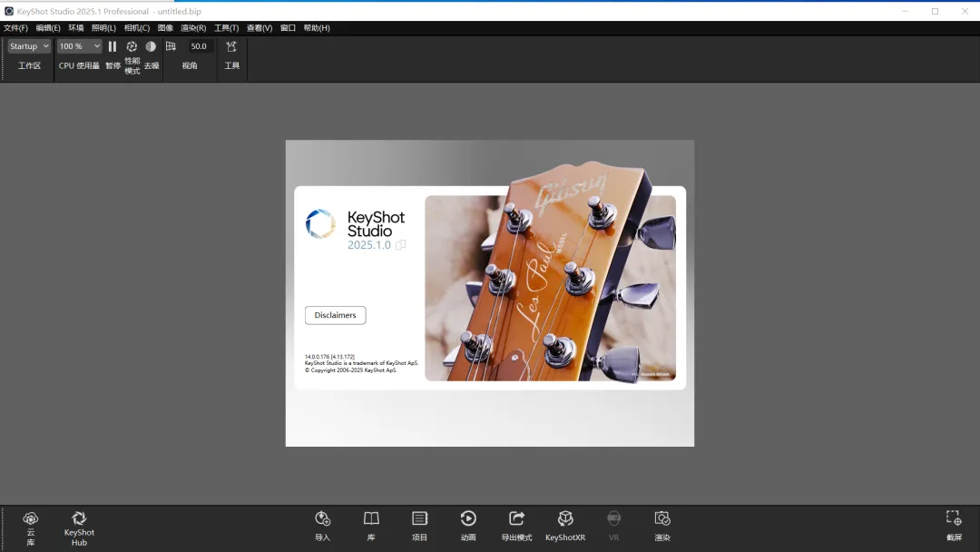Open the 照明(L) menu
Viewport: 980px width, 552px height.
click(103, 28)
